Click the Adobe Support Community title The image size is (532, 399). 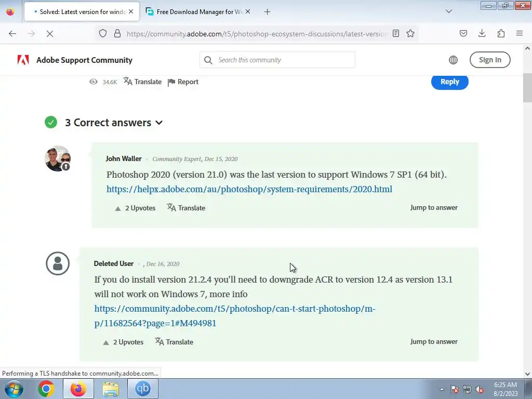[x=85, y=60]
